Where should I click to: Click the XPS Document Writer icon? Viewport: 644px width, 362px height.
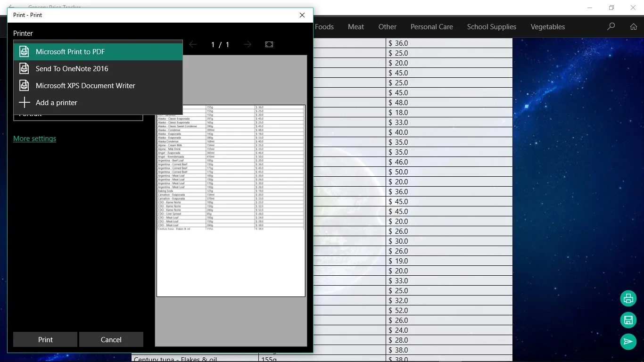pyautogui.click(x=24, y=86)
